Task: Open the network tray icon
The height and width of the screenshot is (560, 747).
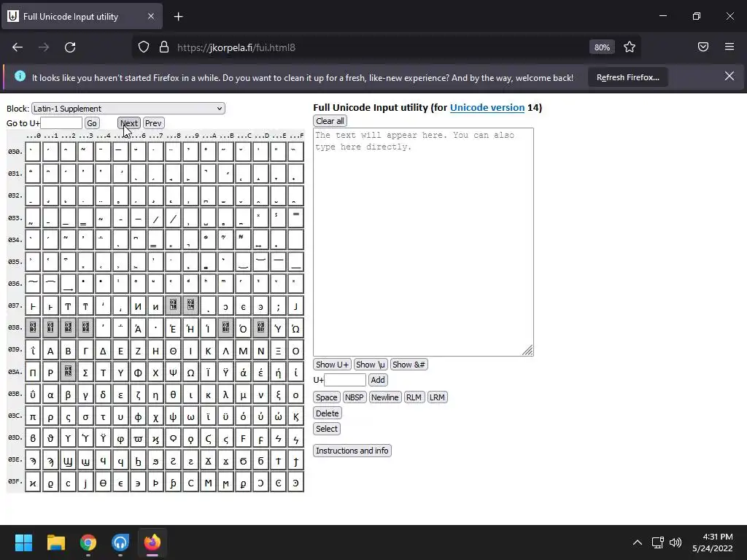Action: (658, 542)
